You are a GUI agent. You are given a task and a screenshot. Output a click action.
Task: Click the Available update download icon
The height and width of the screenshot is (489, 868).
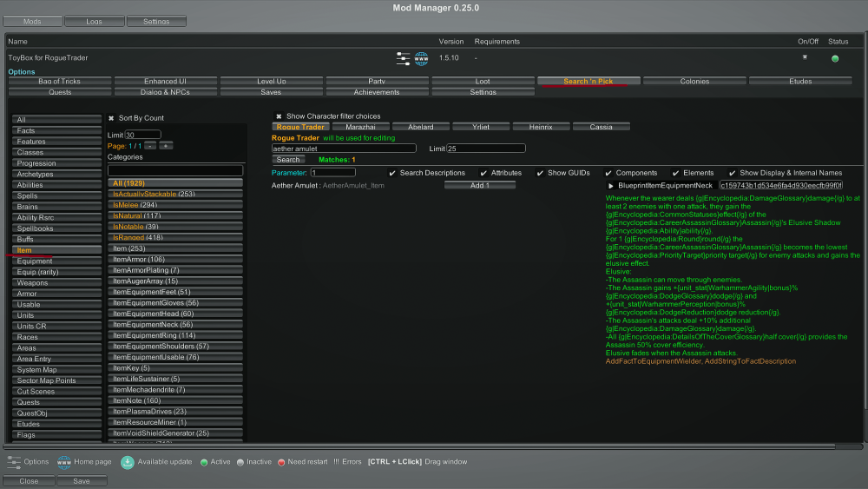128,462
